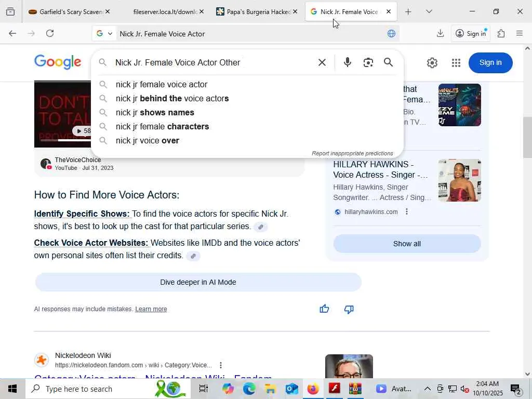Click the blue Google Sign in button

[x=490, y=63]
